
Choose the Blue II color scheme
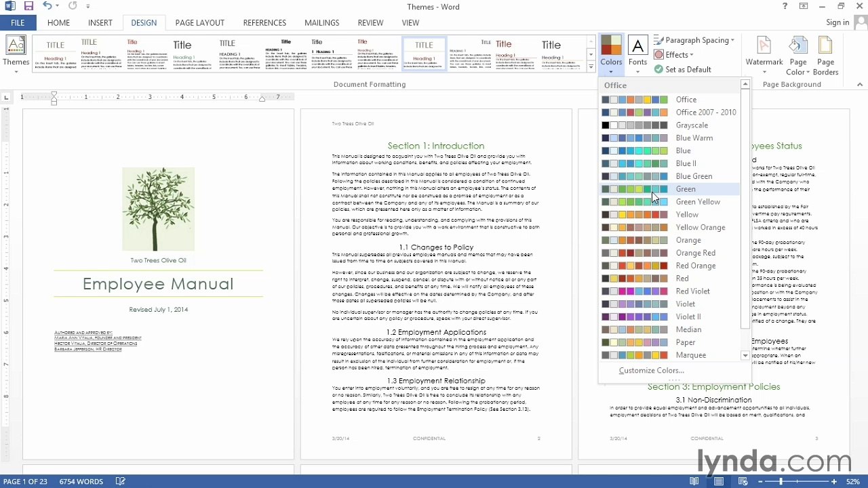669,163
